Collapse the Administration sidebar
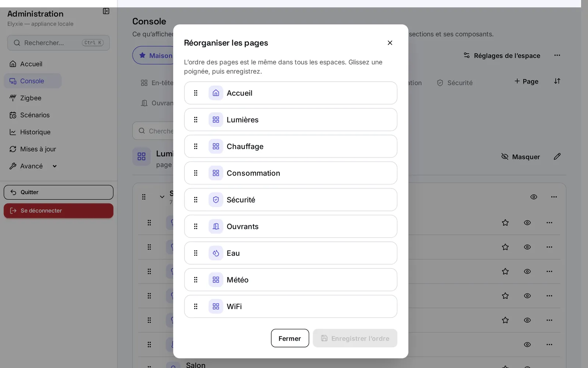 (106, 11)
